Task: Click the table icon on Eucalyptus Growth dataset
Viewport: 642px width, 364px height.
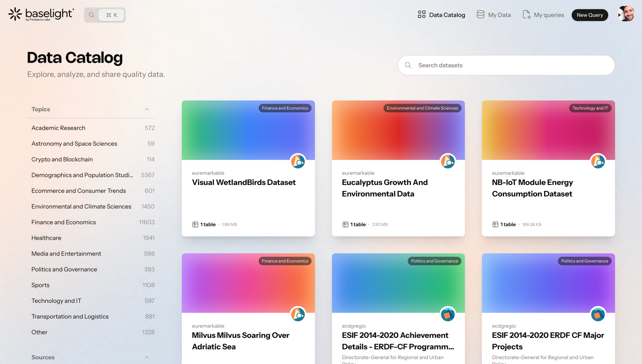Action: point(345,224)
